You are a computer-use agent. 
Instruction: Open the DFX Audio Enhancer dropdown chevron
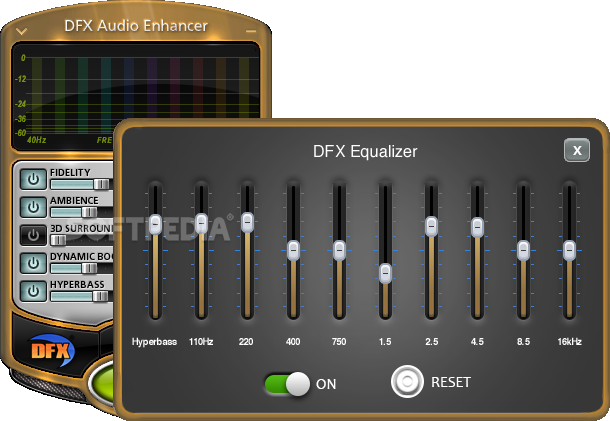[x=21, y=31]
